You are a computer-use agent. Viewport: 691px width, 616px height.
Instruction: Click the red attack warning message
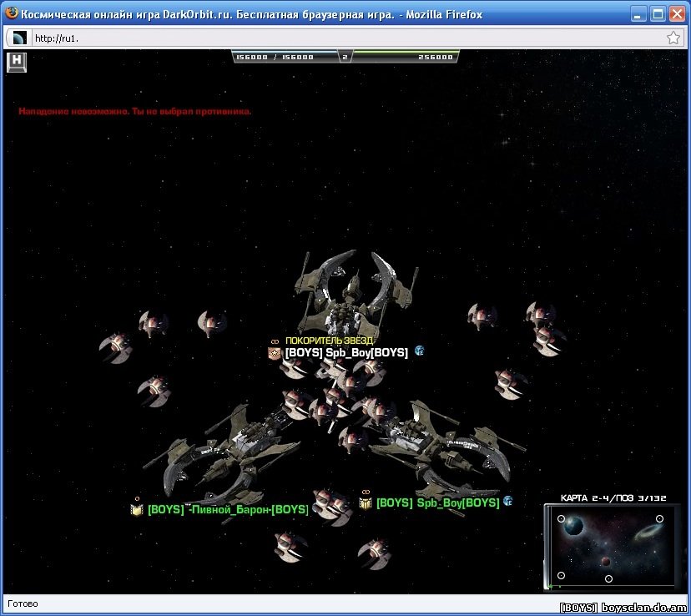pyautogui.click(x=135, y=112)
